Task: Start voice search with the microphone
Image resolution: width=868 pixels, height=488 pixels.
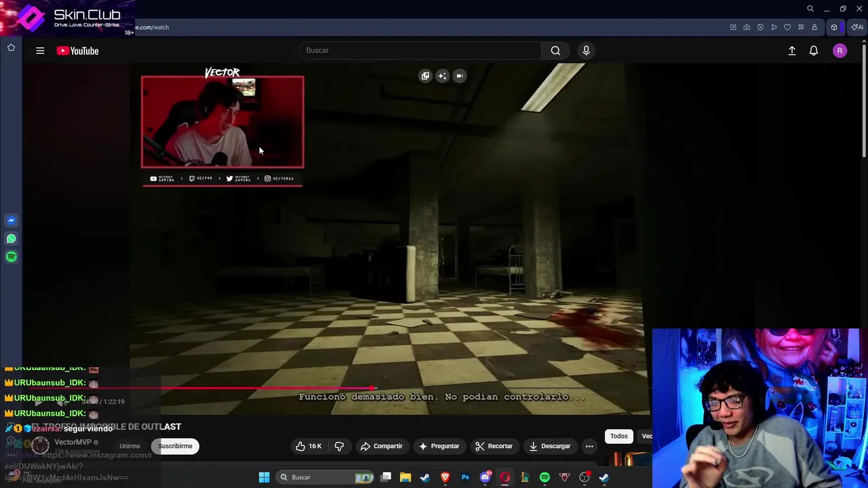Action: 587,50
